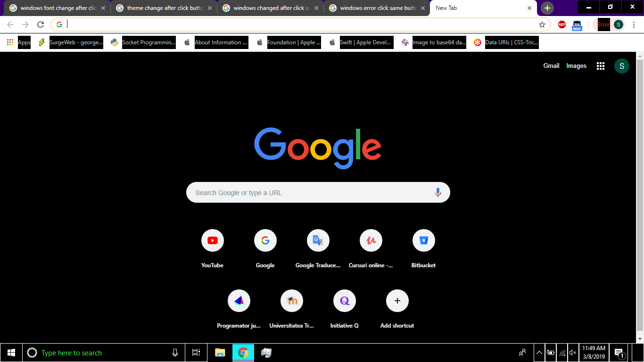This screenshot has width=644, height=362.
Task: Open the Swift | Apple Devel... bookmark
Action: click(361, 42)
